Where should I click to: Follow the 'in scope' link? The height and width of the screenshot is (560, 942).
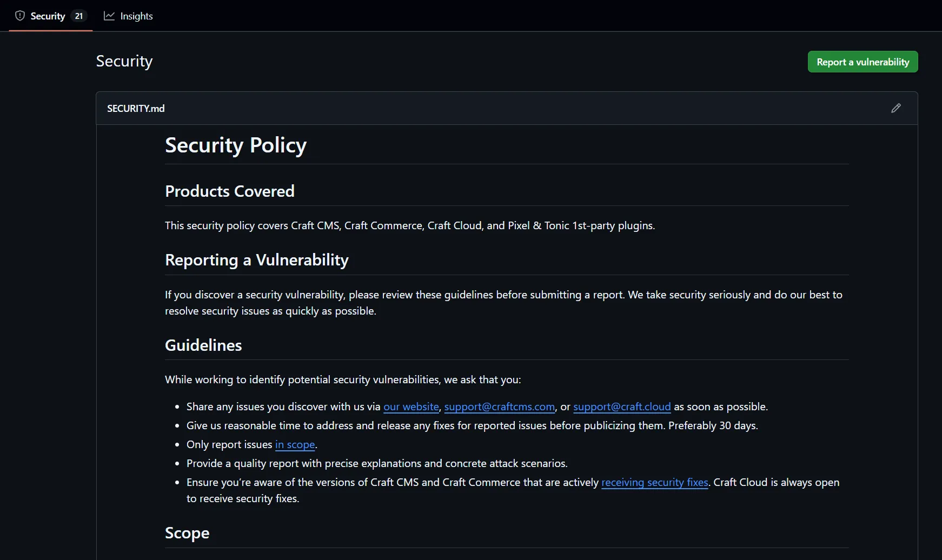click(295, 444)
